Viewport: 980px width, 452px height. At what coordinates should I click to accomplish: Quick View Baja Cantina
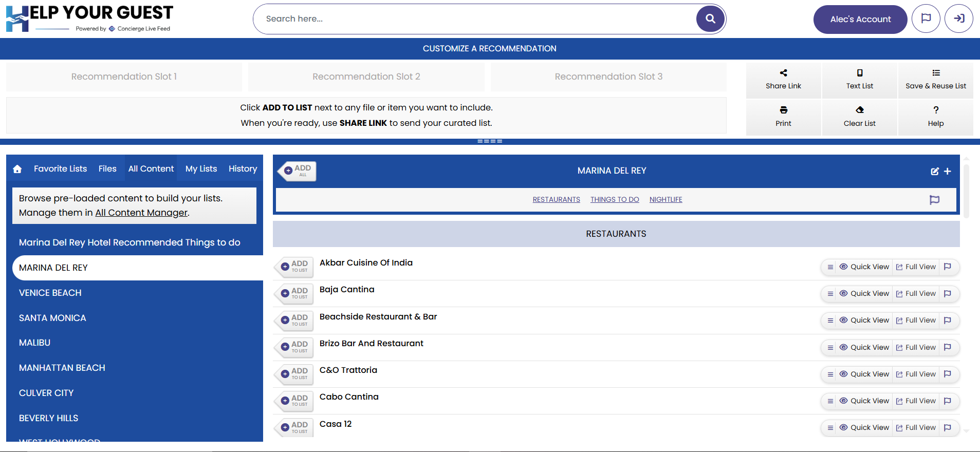[x=864, y=294]
